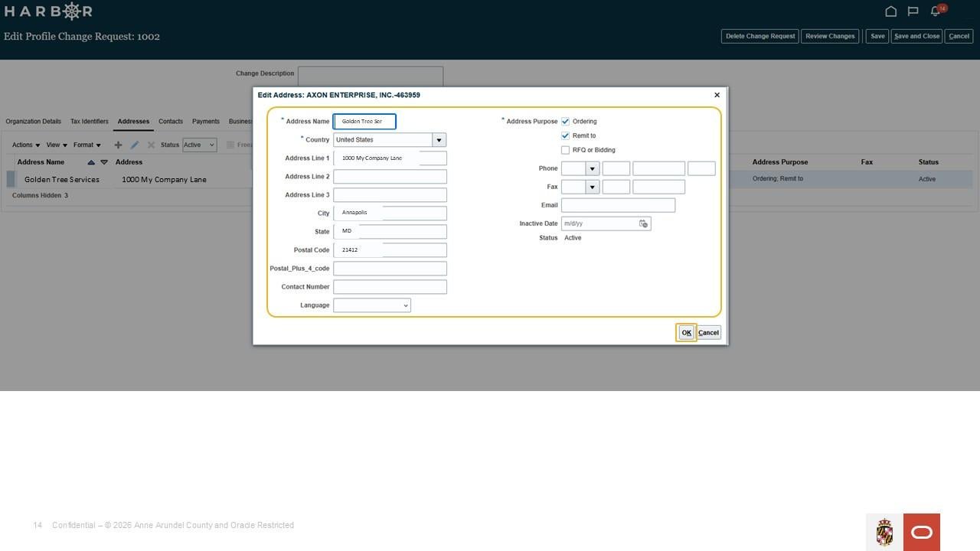Click the Address Line 3 field
980x551 pixels.
click(390, 195)
